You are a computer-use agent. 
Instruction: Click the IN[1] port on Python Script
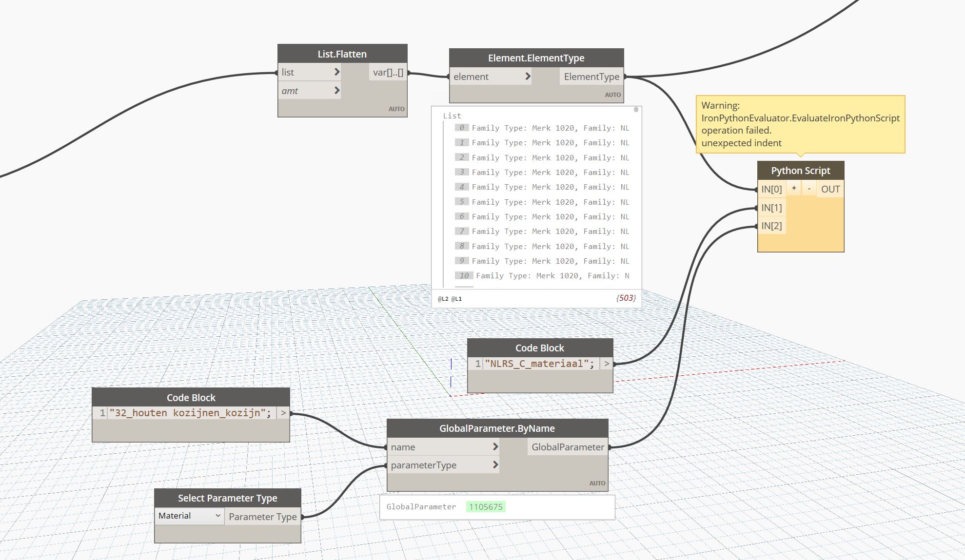[771, 208]
